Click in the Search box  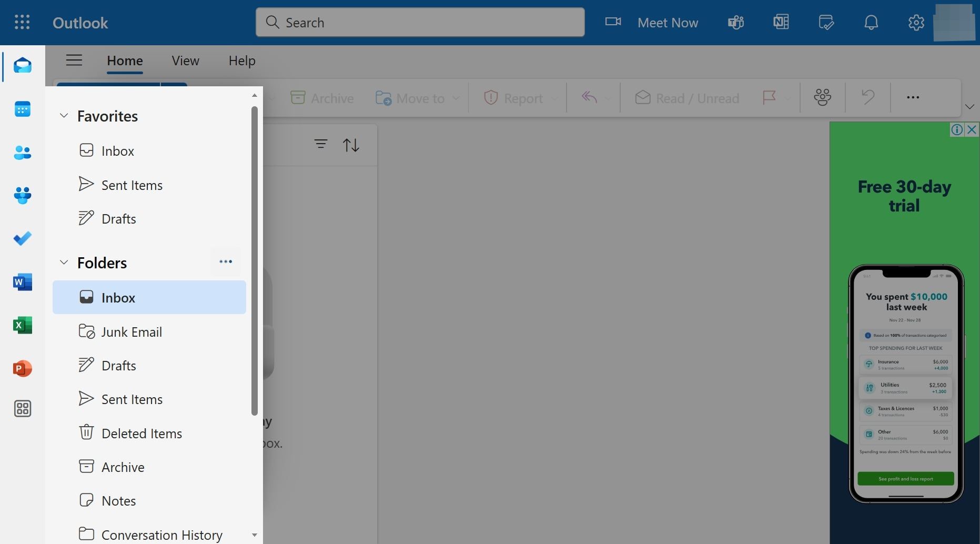coord(420,23)
